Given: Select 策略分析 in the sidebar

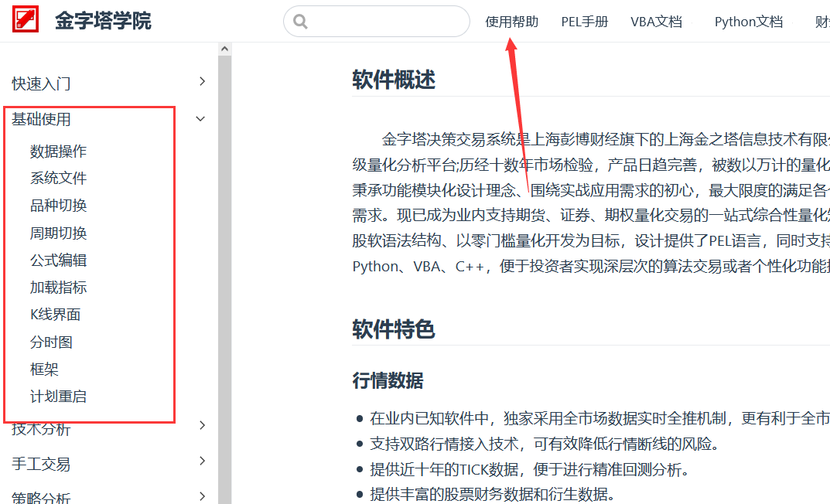Looking at the screenshot, I should coord(41,498).
